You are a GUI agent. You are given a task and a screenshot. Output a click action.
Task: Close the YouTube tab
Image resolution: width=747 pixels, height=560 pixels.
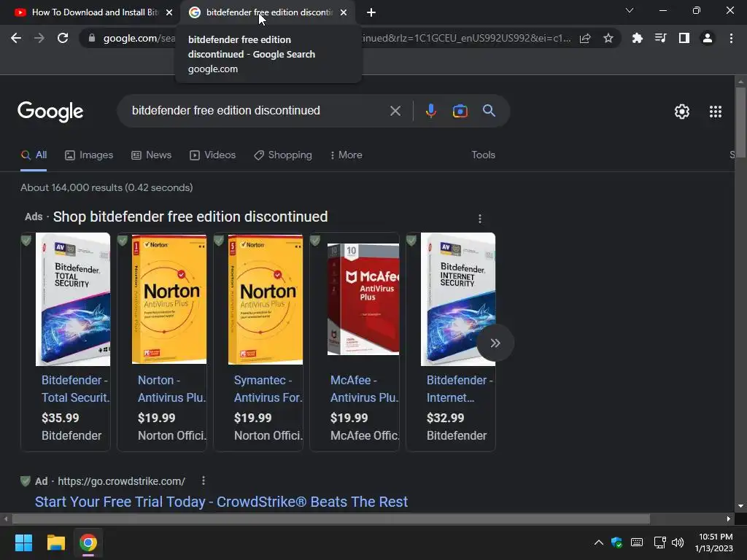pyautogui.click(x=169, y=13)
